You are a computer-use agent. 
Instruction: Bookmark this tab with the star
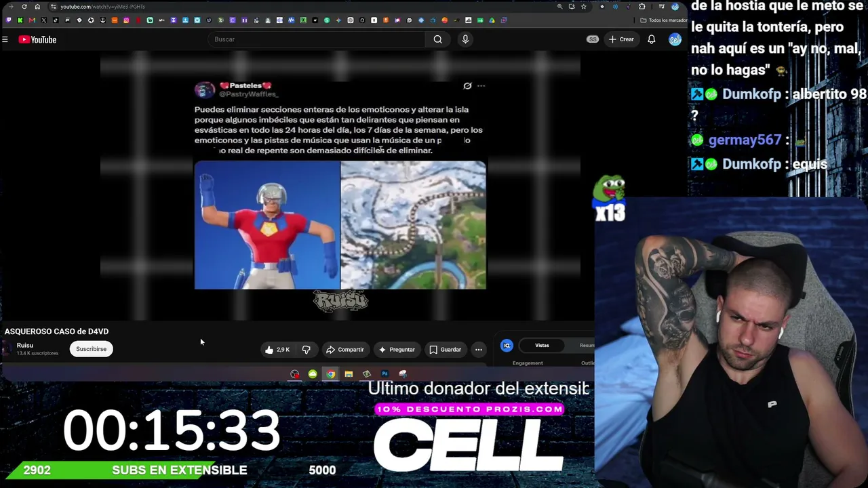click(584, 7)
